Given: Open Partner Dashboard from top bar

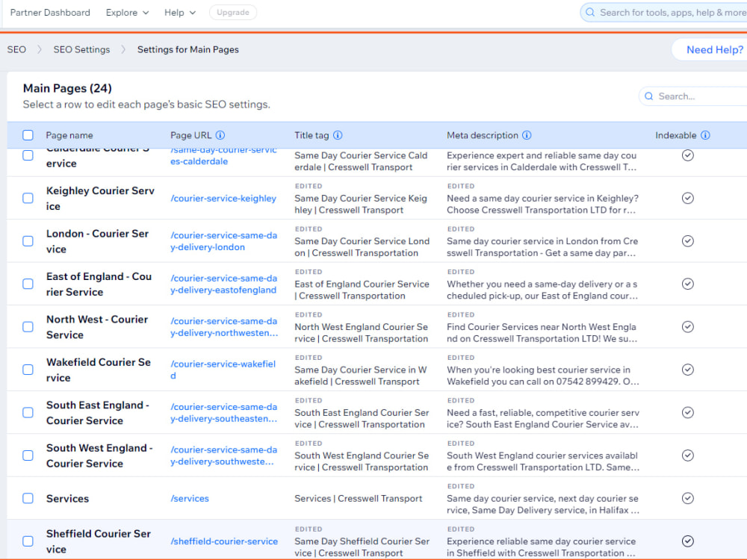Looking at the screenshot, I should pyautogui.click(x=50, y=13).
